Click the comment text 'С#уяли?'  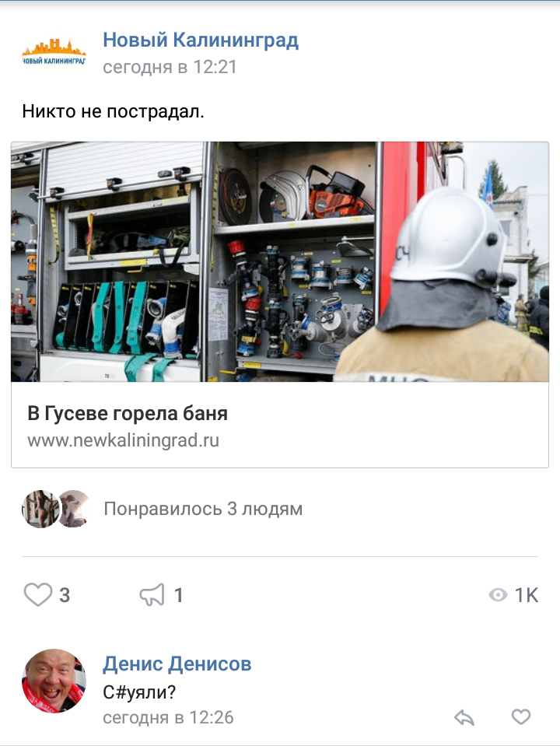tap(139, 692)
